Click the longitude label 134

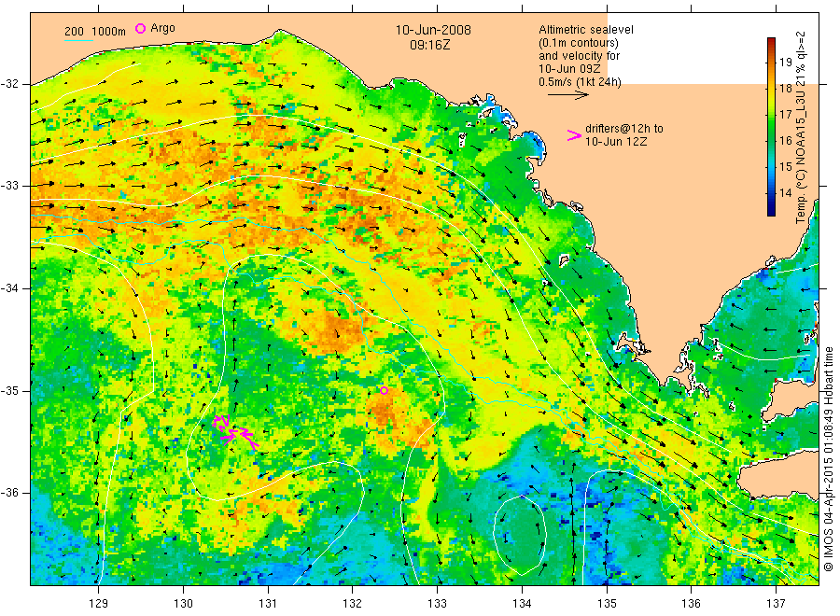[x=522, y=604]
